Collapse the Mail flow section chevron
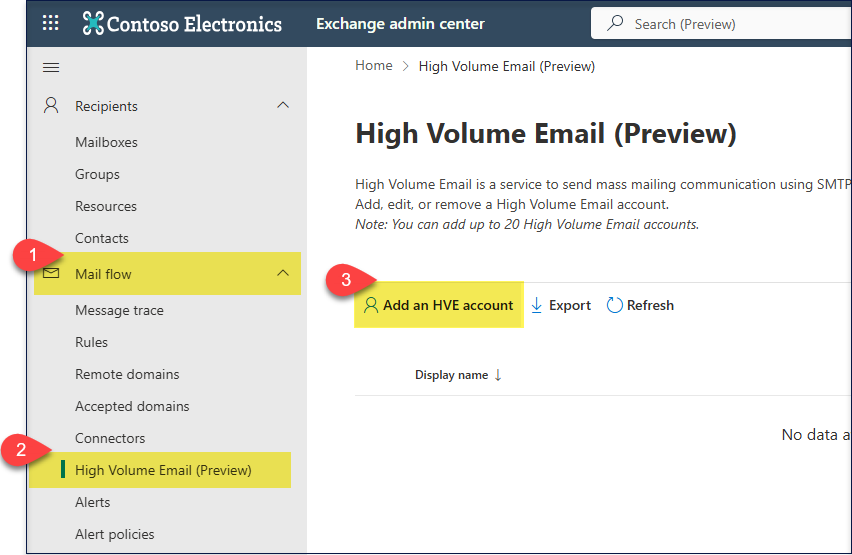This screenshot has height=555, width=852. [x=283, y=273]
